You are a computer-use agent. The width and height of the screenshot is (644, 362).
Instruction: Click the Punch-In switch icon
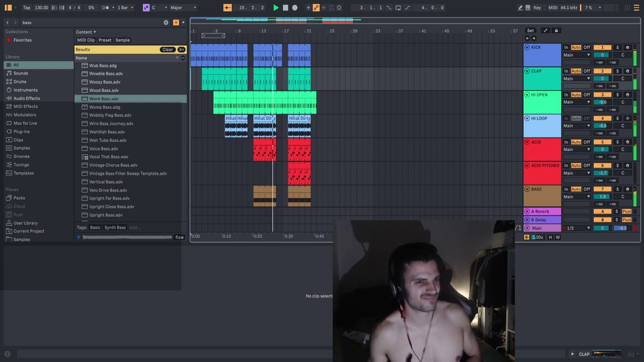click(x=389, y=8)
